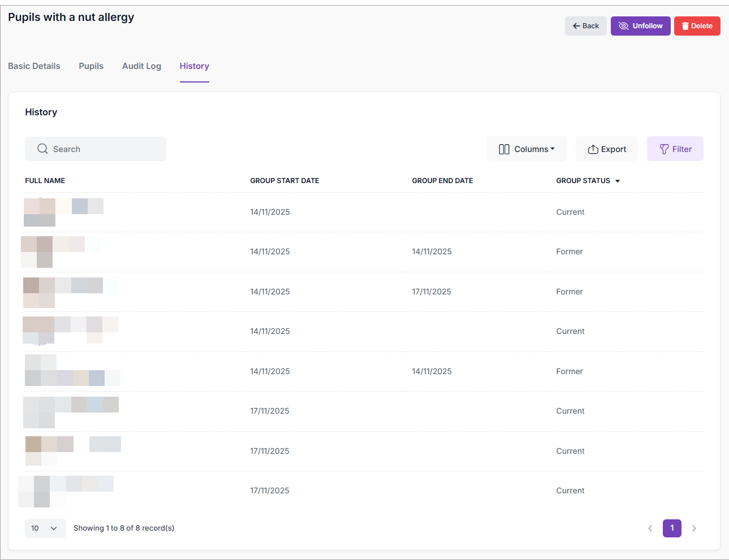
Task: Go to the previous page chevron
Action: 650,528
